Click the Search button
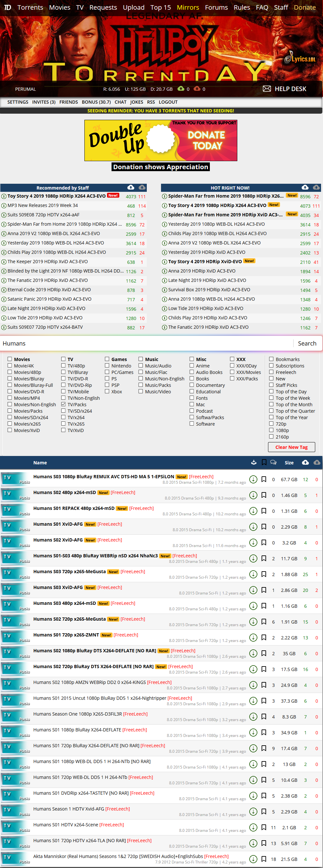Screen dimensions: 323x868 point(307,343)
